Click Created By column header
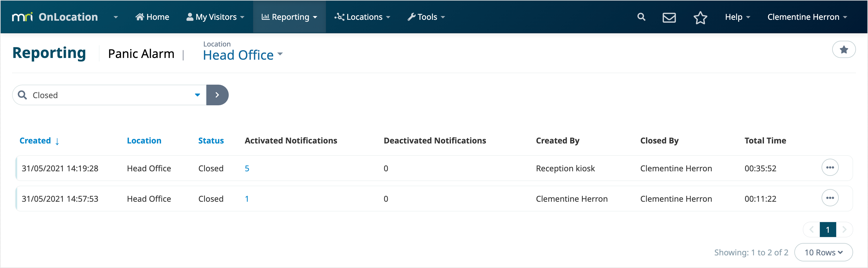868x268 pixels. pyautogui.click(x=557, y=141)
